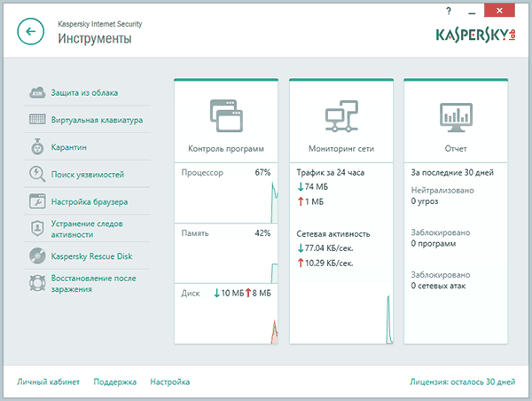Open Настройка settings link
This screenshot has width=532, height=401.
point(170,382)
